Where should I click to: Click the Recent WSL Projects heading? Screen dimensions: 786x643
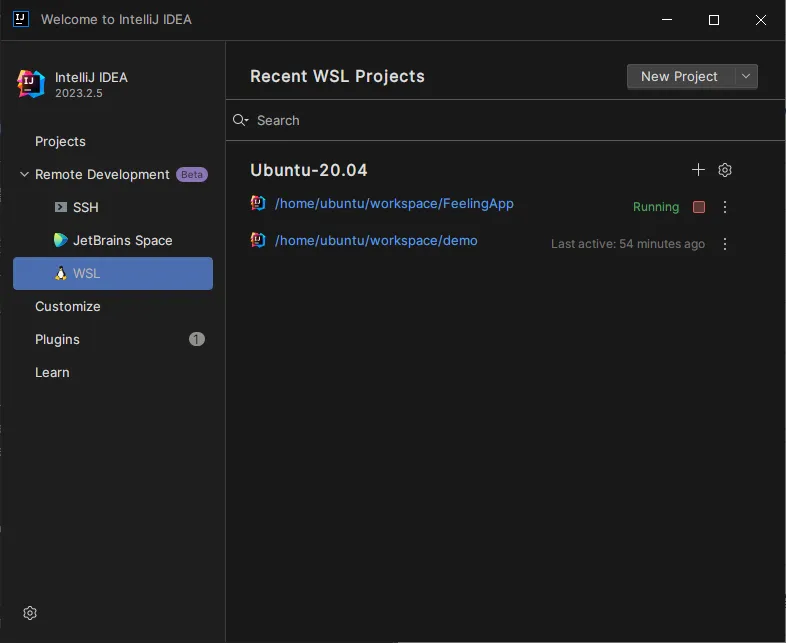point(337,76)
